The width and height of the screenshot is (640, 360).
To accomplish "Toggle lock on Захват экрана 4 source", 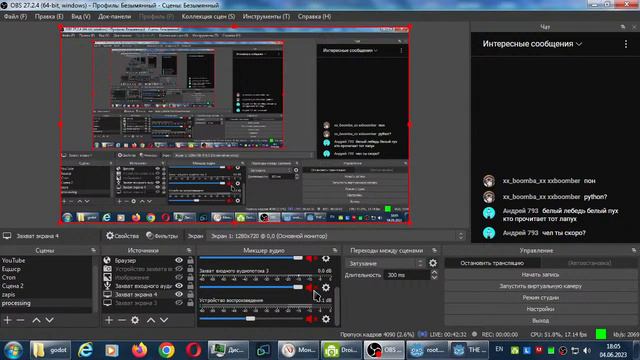I will coord(190,294).
